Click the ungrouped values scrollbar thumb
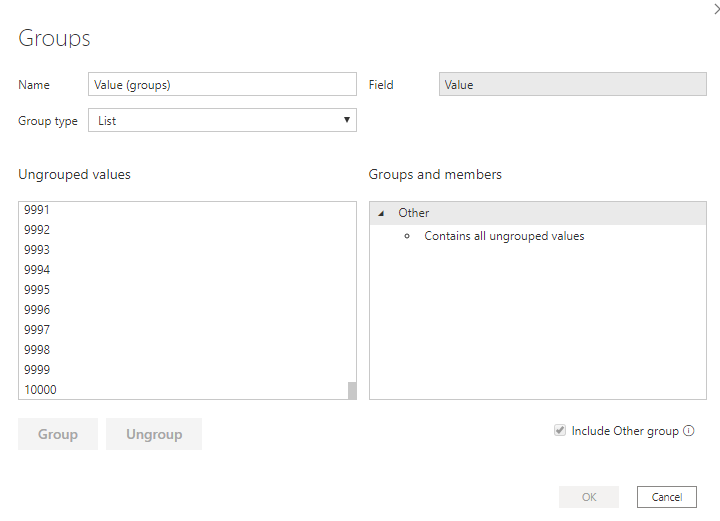Image resolution: width=720 pixels, height=521 pixels. (x=352, y=391)
